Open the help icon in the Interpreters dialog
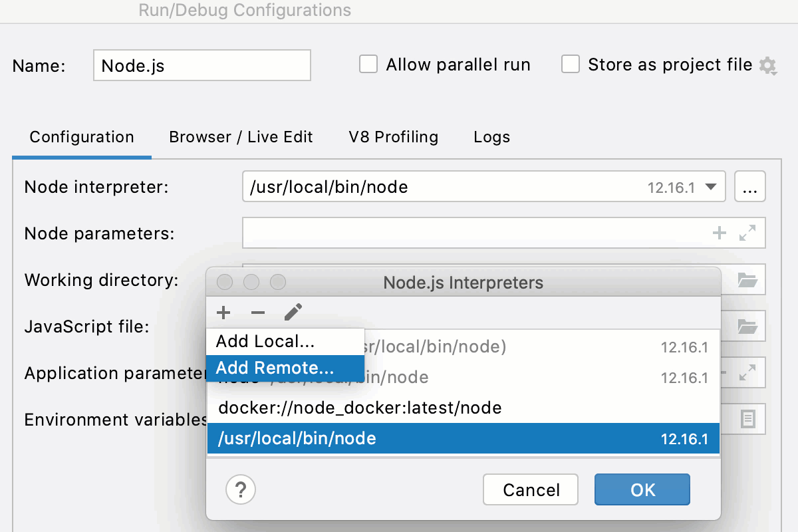 pos(240,489)
